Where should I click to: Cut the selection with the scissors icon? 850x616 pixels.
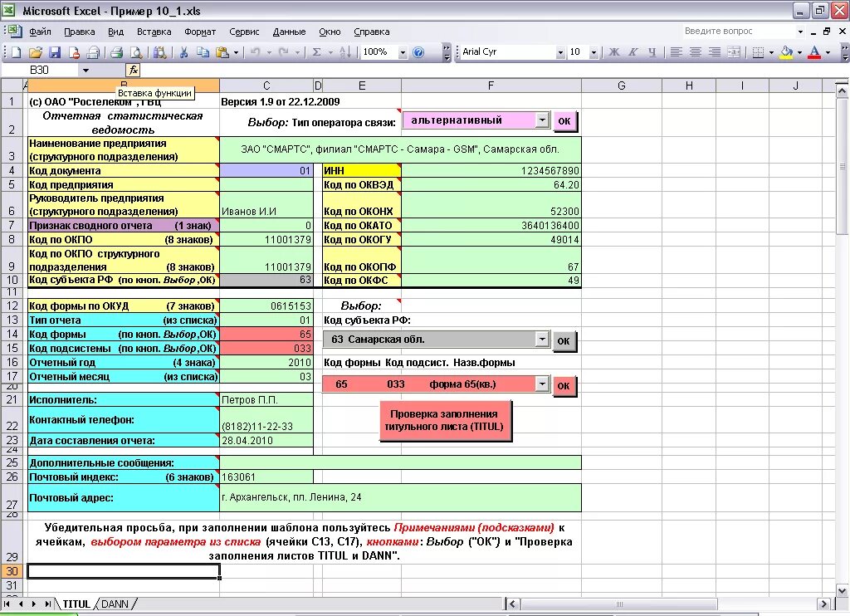point(183,52)
